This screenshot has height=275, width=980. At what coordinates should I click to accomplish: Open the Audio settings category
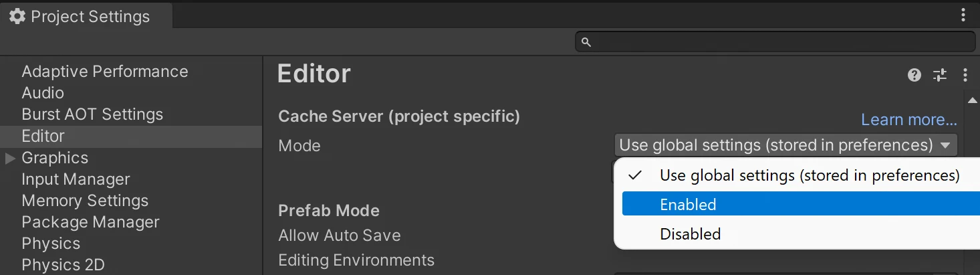[43, 93]
